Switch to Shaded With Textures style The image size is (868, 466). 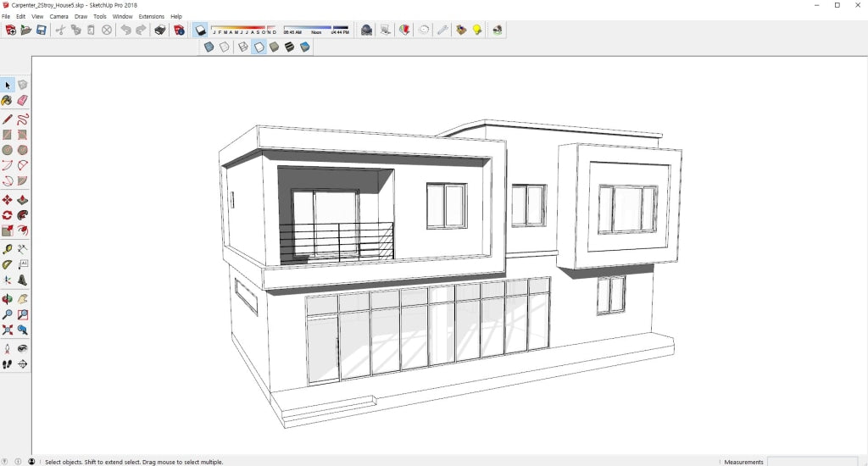point(290,47)
